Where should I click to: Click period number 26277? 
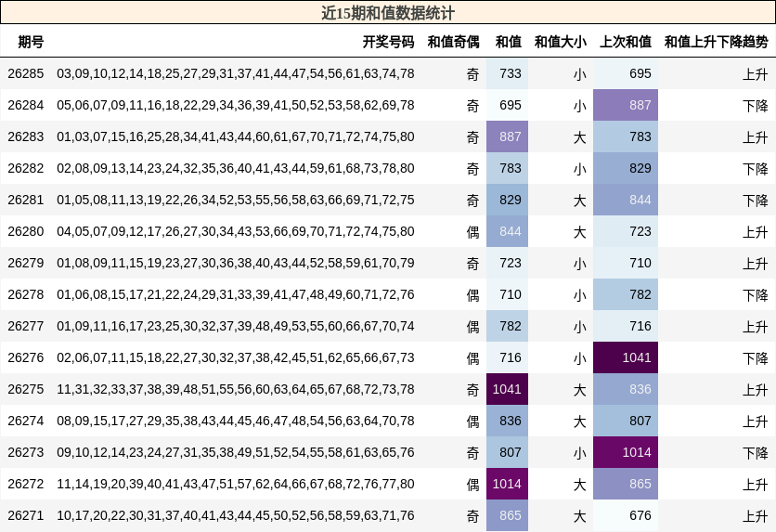(26, 326)
